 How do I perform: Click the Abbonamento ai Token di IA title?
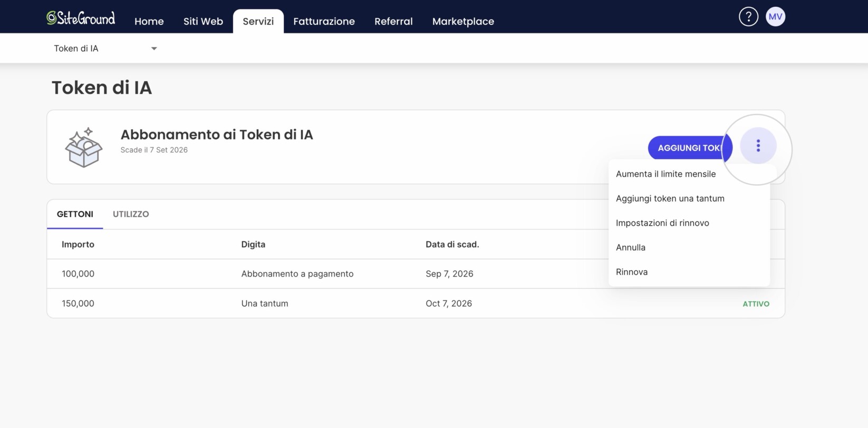click(217, 135)
